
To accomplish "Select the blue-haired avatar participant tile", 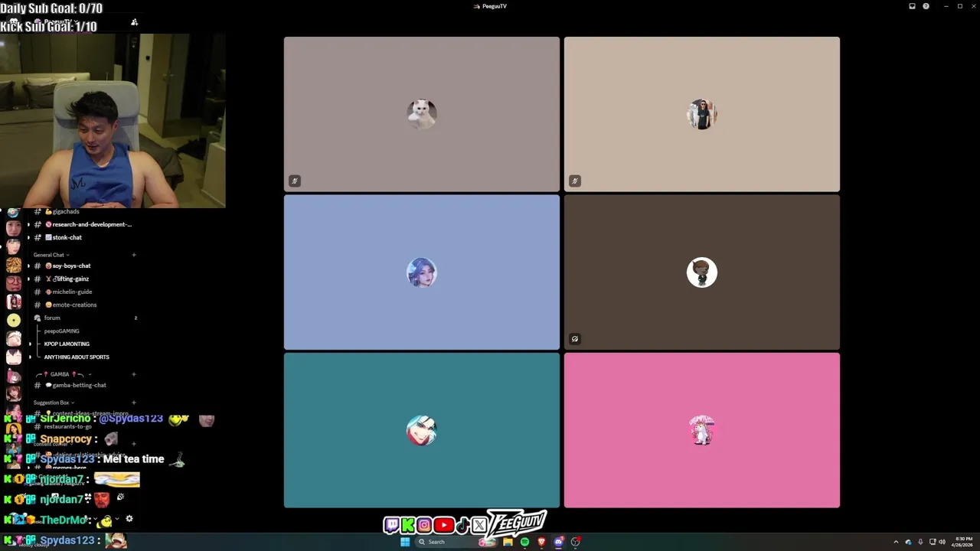I will 422,272.
